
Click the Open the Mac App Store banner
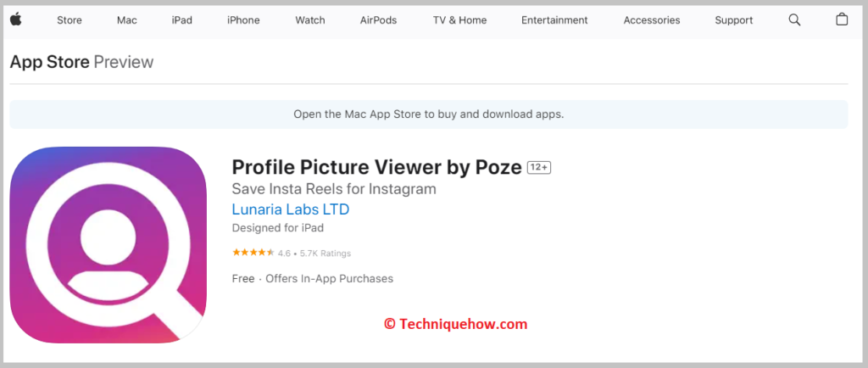click(428, 114)
